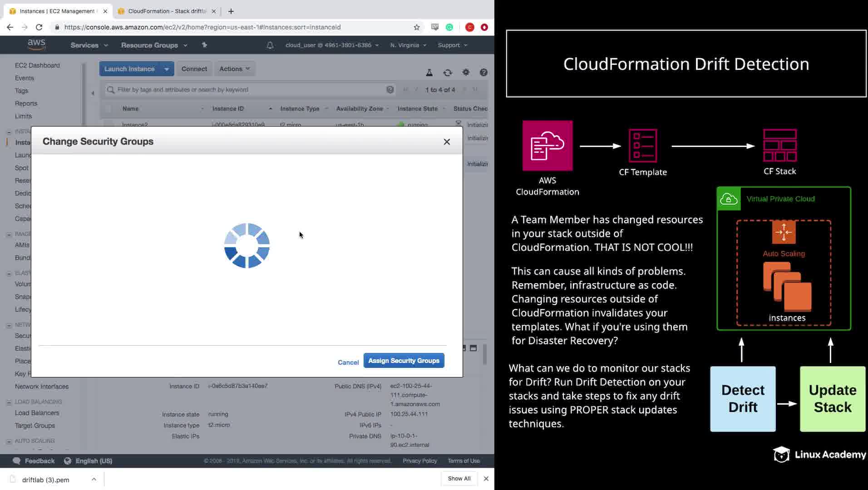Click the pin shortcut icon in AWS navbar
The image size is (868, 490).
[204, 45]
